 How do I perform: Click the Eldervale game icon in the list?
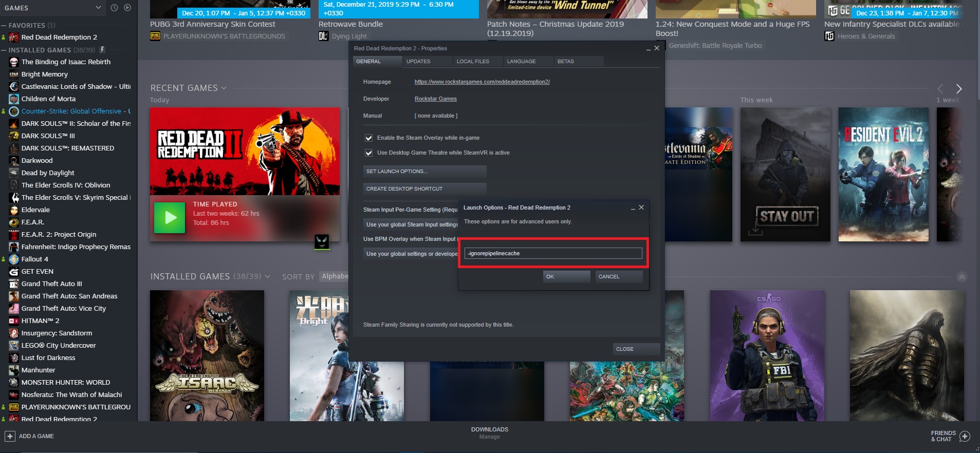tap(14, 210)
